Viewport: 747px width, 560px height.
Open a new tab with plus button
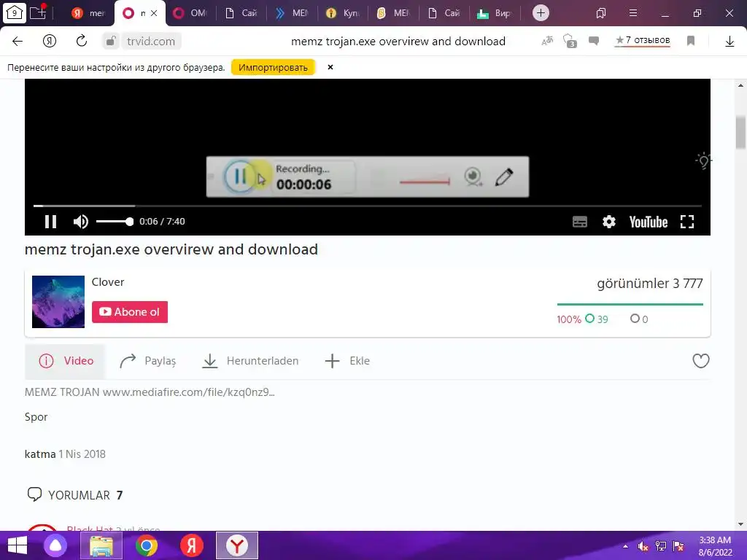(x=541, y=13)
